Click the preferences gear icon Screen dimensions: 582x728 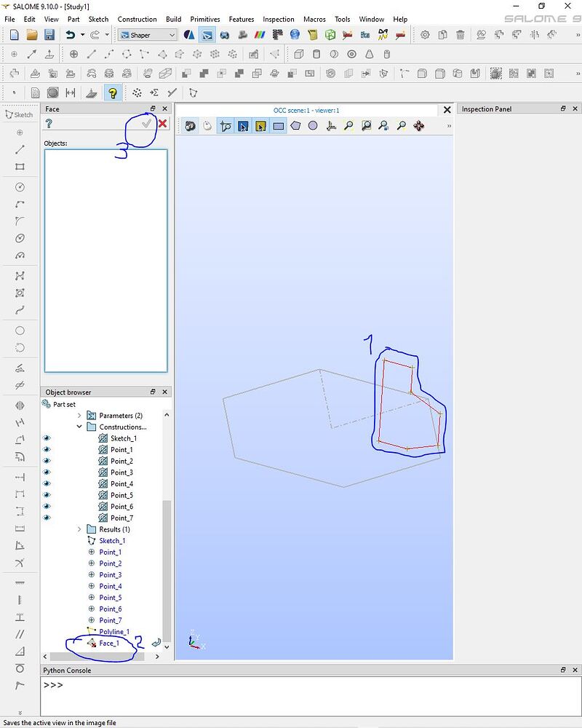click(x=425, y=35)
